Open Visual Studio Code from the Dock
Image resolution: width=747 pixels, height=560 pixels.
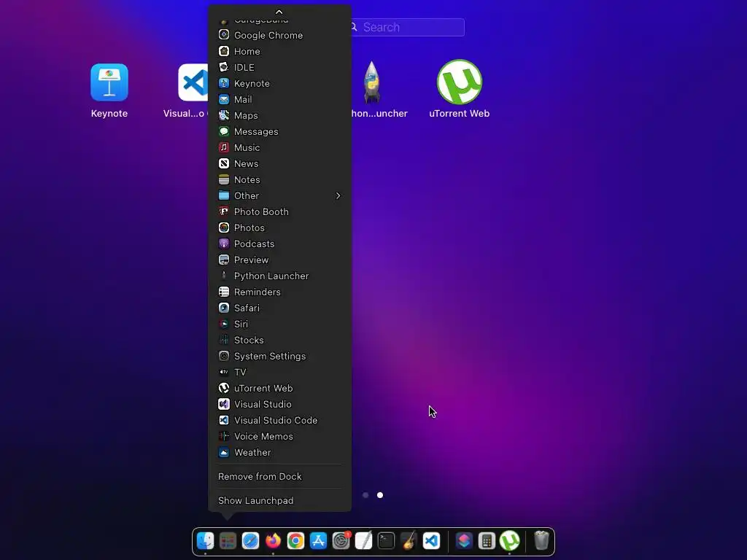(431, 541)
